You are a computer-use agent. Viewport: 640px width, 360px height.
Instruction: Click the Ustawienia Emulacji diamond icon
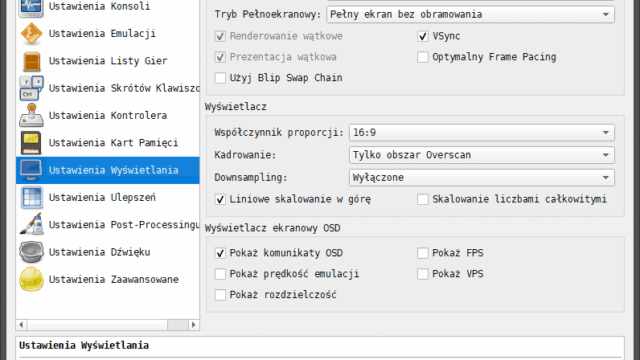coord(31,34)
